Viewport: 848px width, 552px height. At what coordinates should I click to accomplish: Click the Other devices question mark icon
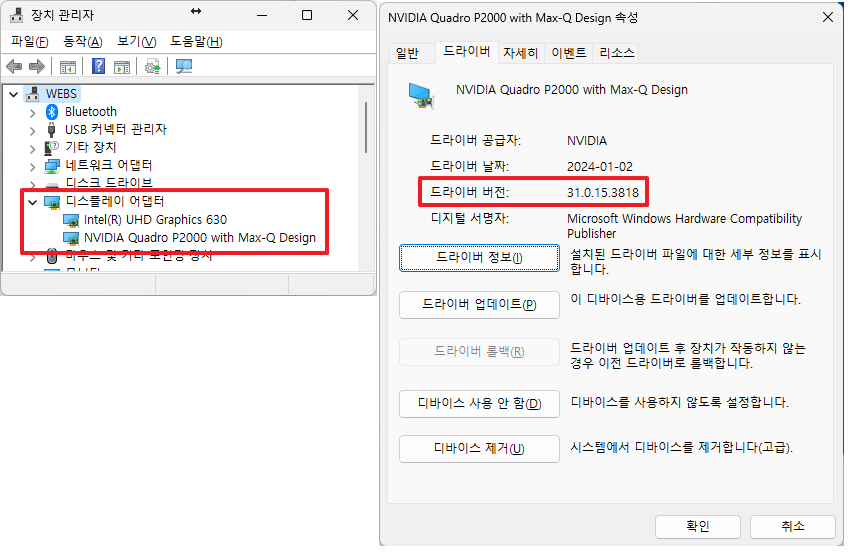51,148
